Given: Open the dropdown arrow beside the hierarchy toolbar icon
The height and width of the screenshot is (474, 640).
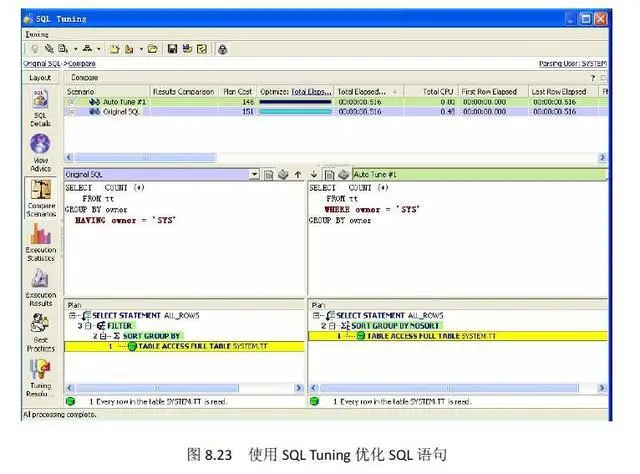Looking at the screenshot, I should click(x=99, y=49).
